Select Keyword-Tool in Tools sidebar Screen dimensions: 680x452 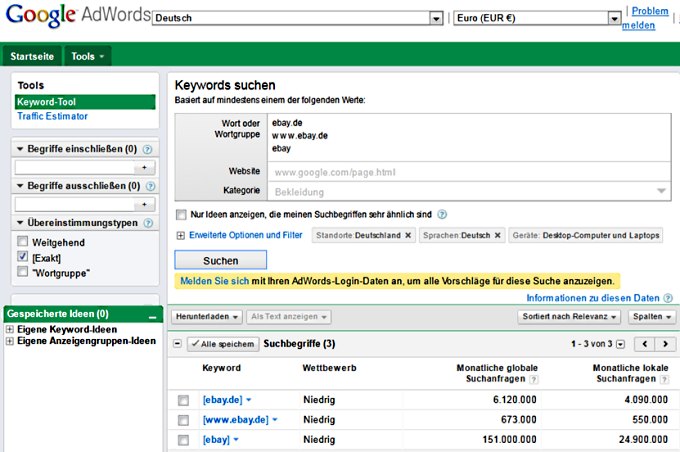coord(85,102)
